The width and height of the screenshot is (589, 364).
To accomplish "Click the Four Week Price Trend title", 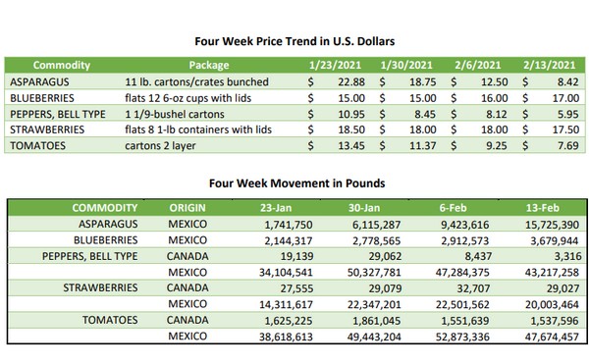I will click(x=294, y=41).
